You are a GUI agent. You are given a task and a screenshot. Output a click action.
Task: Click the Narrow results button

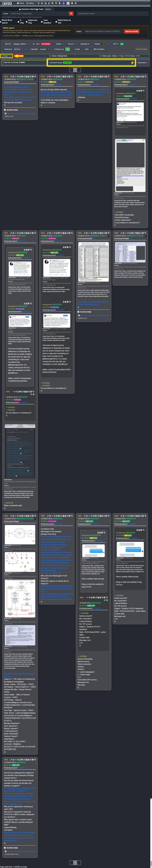click(132, 31)
